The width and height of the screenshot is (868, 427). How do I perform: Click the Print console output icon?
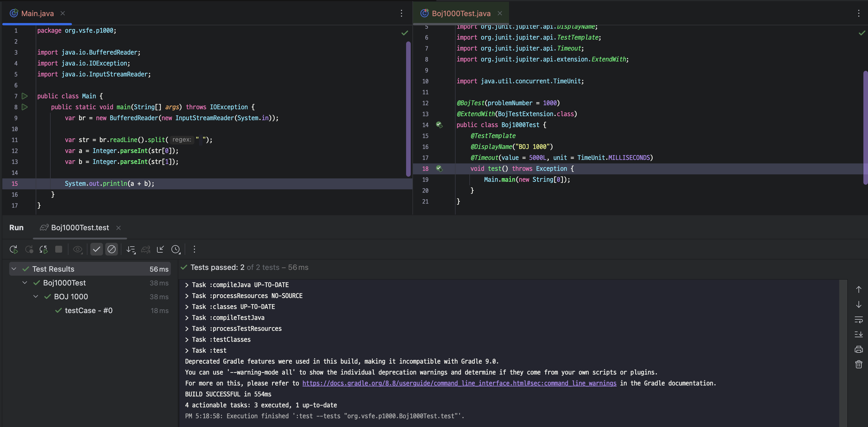859,349
